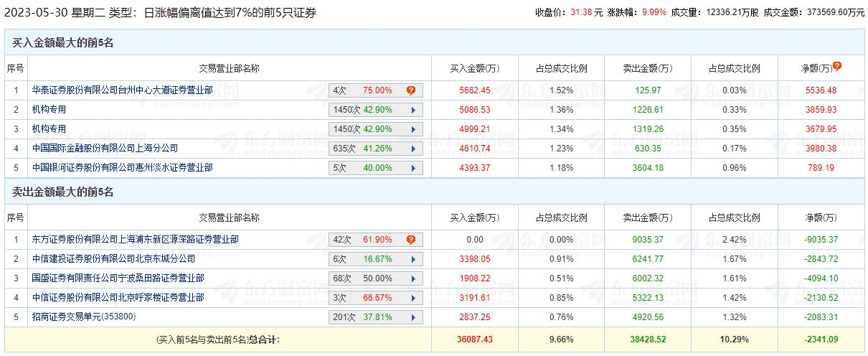The image size is (868, 356).
Task: Click the 4次 75.00% statistics box
Action: point(366,90)
